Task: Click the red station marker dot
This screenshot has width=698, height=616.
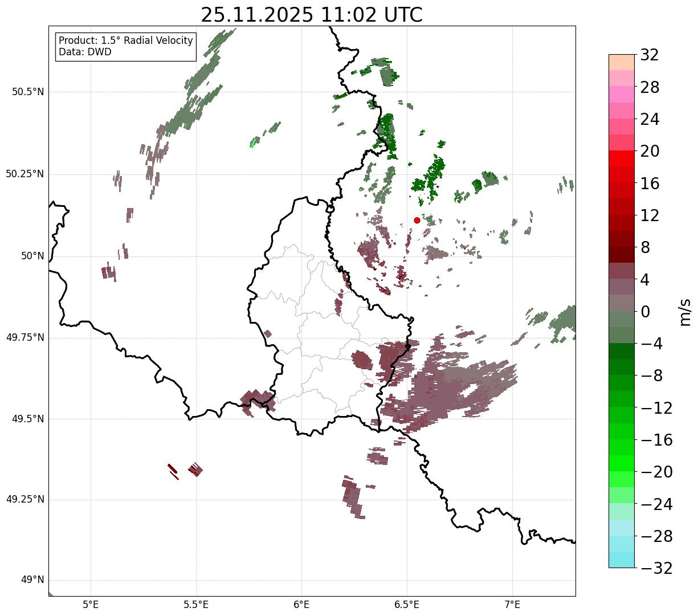Action: pyautogui.click(x=417, y=220)
